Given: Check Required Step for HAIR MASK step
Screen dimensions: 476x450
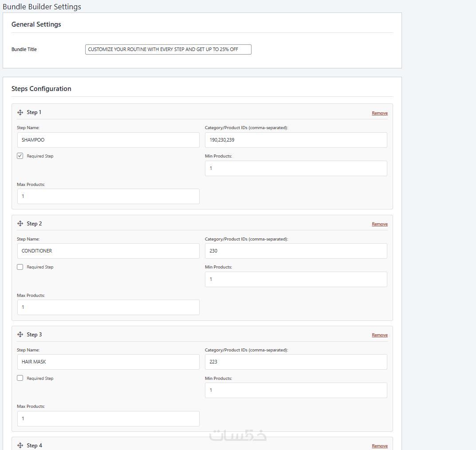Looking at the screenshot, I should [x=20, y=378].
